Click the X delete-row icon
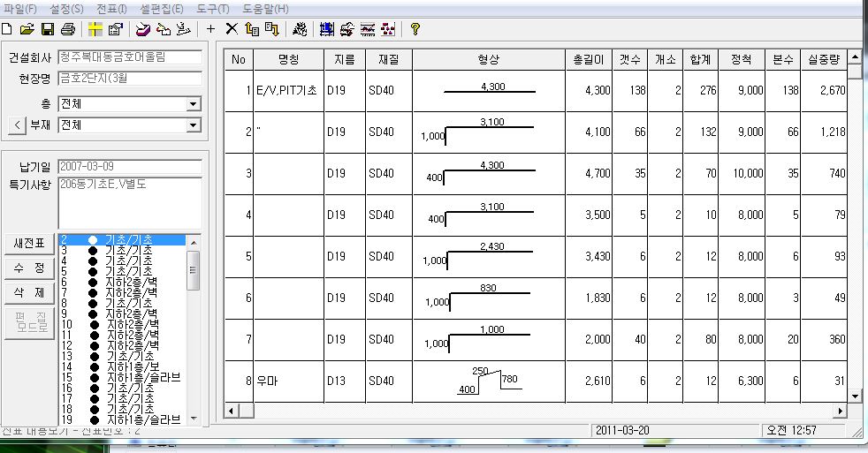The width and height of the screenshot is (868, 453). pos(232,29)
